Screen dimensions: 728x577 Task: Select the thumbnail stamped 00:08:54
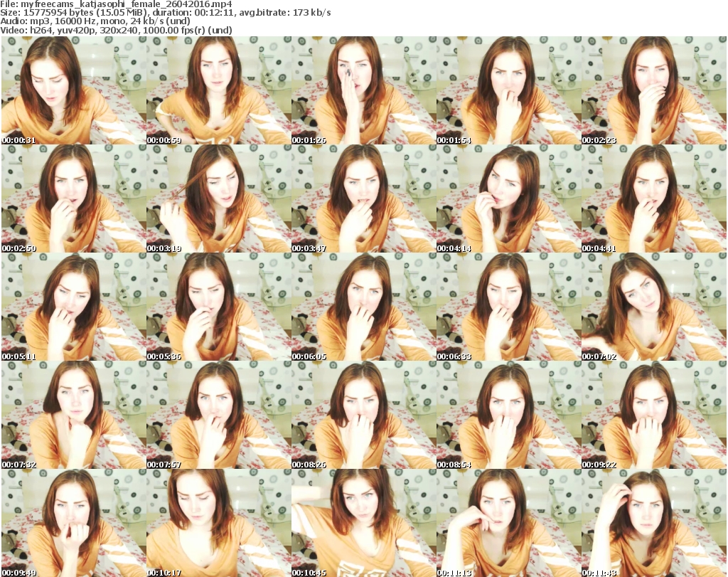[508, 415]
